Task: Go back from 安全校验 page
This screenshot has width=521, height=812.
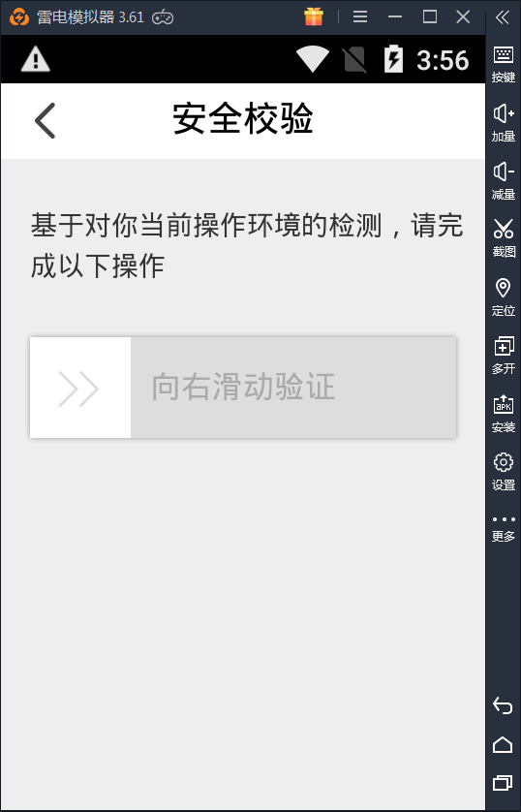Action: [x=45, y=121]
